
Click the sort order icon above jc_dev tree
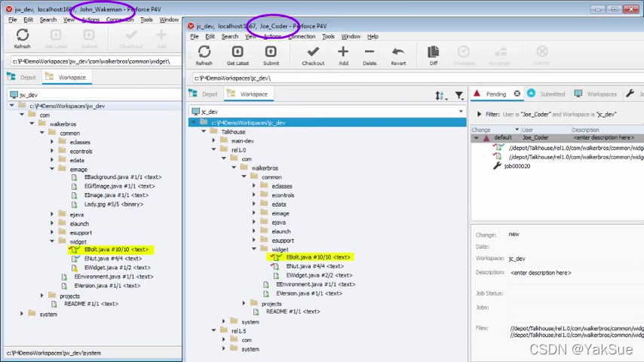tap(440, 96)
